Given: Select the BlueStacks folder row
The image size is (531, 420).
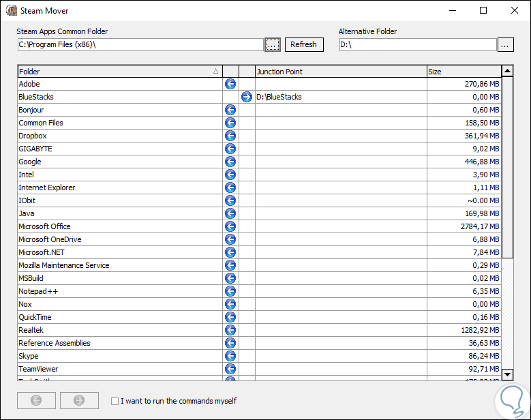Looking at the screenshot, I should 260,97.
